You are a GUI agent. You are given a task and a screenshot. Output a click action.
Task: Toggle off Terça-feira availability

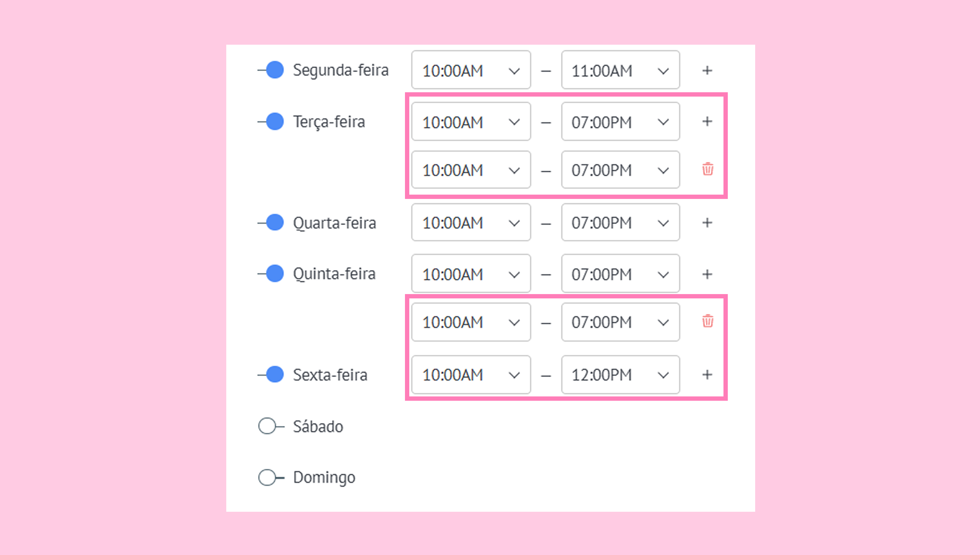coord(271,121)
